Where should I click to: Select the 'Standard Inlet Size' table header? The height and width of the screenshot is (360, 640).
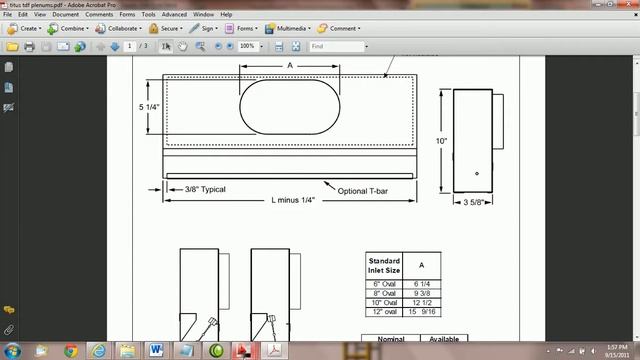[x=384, y=265]
